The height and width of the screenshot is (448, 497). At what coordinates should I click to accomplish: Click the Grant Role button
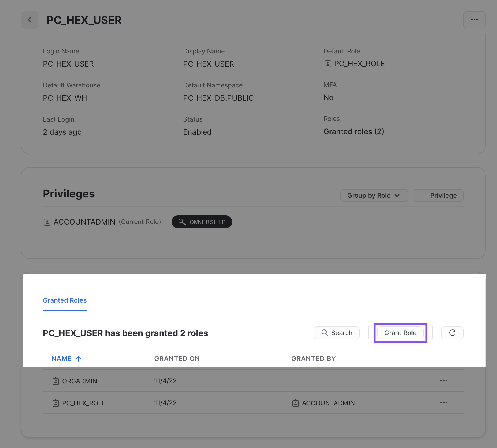(x=400, y=333)
